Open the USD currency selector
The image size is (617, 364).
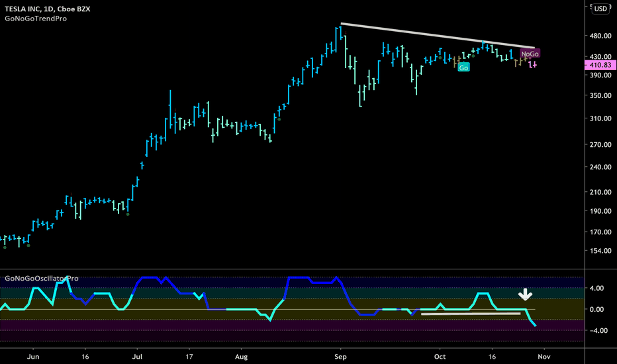click(x=600, y=9)
